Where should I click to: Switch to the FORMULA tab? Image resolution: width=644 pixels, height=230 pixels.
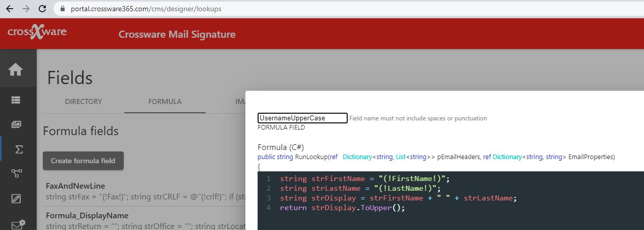pos(165,101)
